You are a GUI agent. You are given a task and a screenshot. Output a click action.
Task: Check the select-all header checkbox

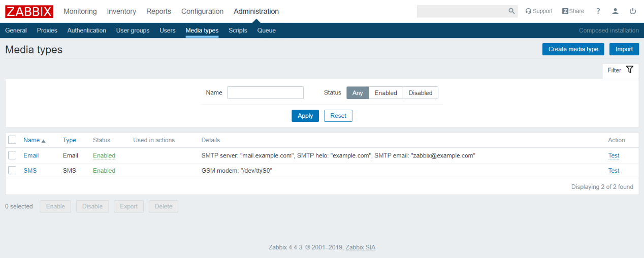[13, 140]
